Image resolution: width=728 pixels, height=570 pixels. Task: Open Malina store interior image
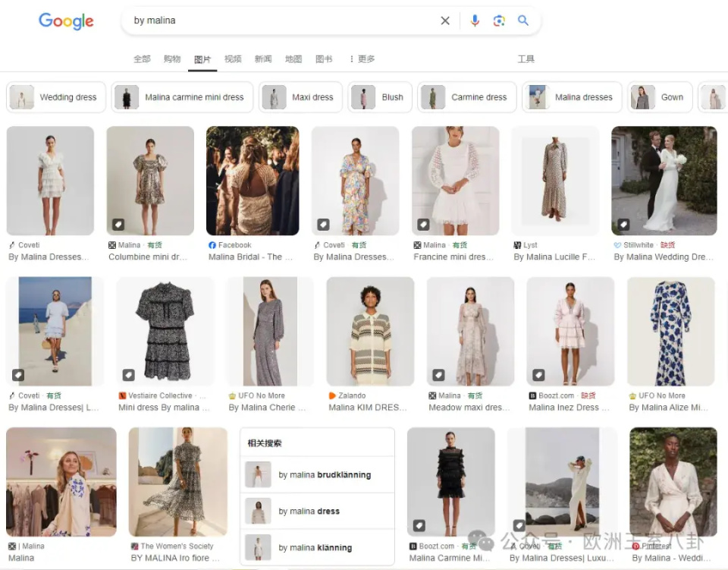[61, 482]
